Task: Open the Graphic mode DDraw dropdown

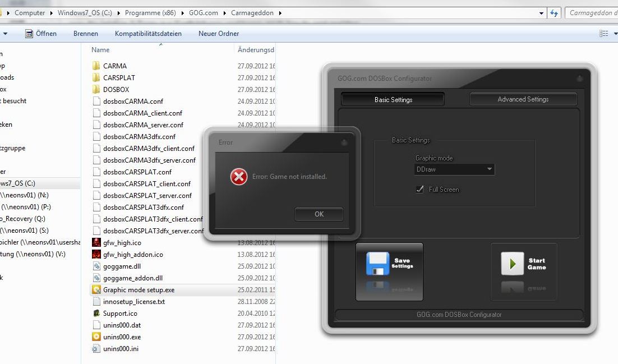Action: [454, 169]
